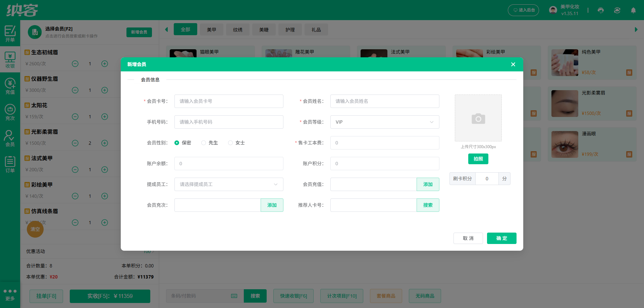
Task: Click 搜索 next to 推荐人卡号
Action: [x=428, y=205]
